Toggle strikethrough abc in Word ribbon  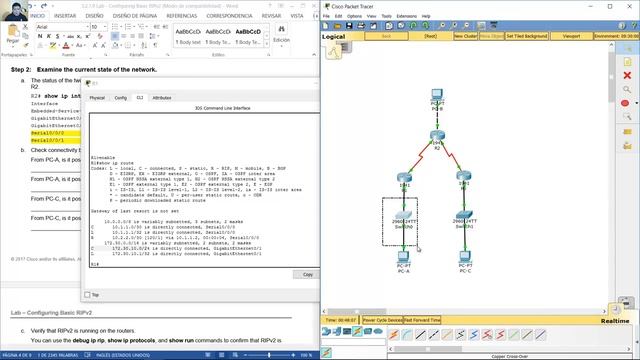click(x=70, y=36)
